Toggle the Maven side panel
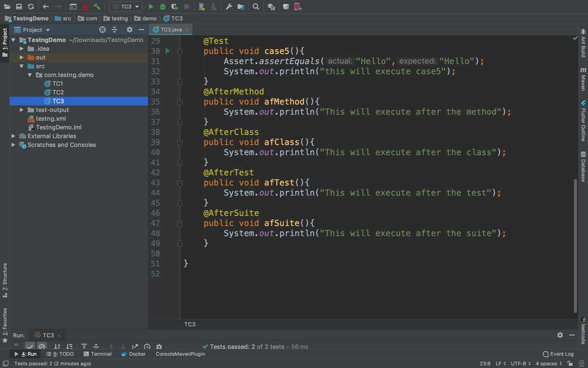The image size is (588, 368). click(583, 79)
